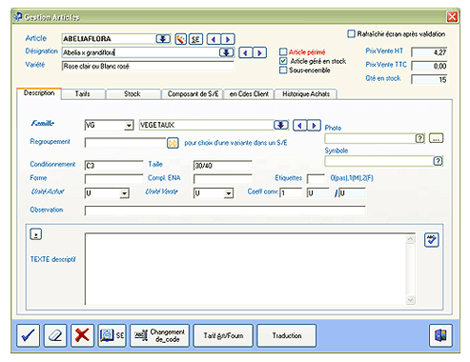Image resolution: width=470 pixels, height=362 pixels.
Task: Click the Compl. ENA input field
Action: click(x=222, y=179)
